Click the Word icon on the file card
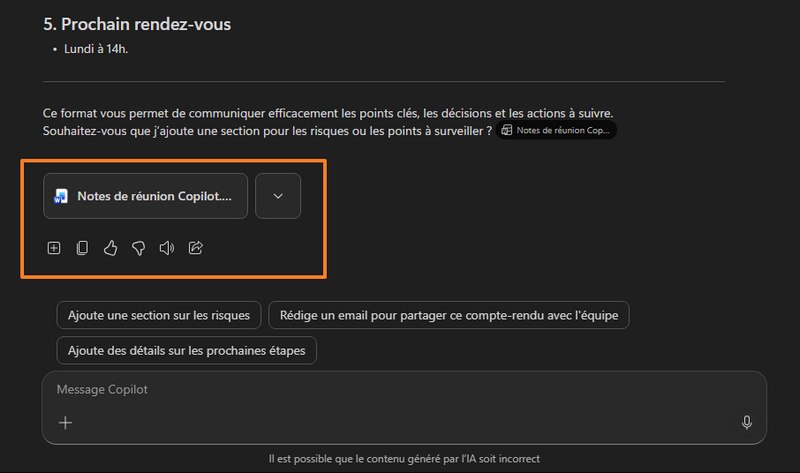The height and width of the screenshot is (473, 800). pos(62,197)
